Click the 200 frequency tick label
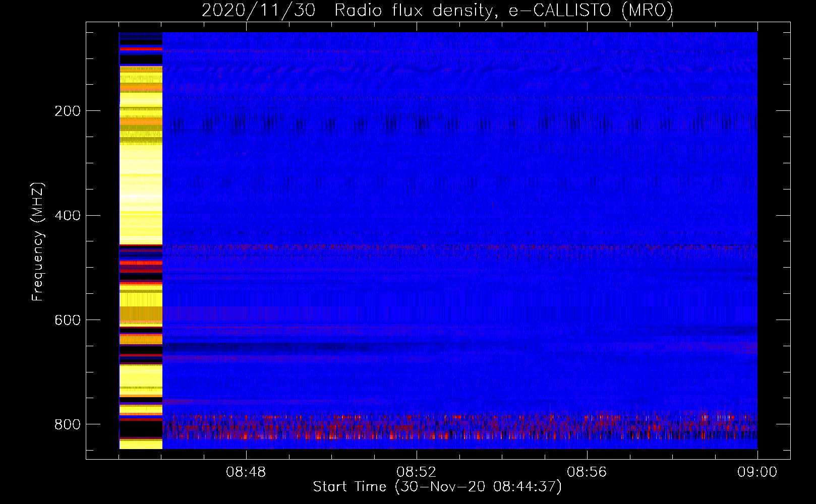 tap(68, 111)
